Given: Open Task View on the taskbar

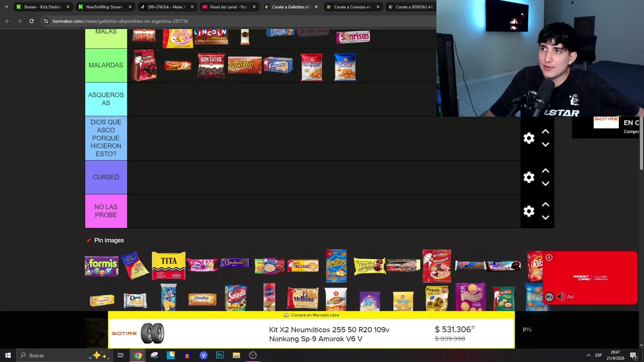Looking at the screenshot, I should [x=121, y=355].
